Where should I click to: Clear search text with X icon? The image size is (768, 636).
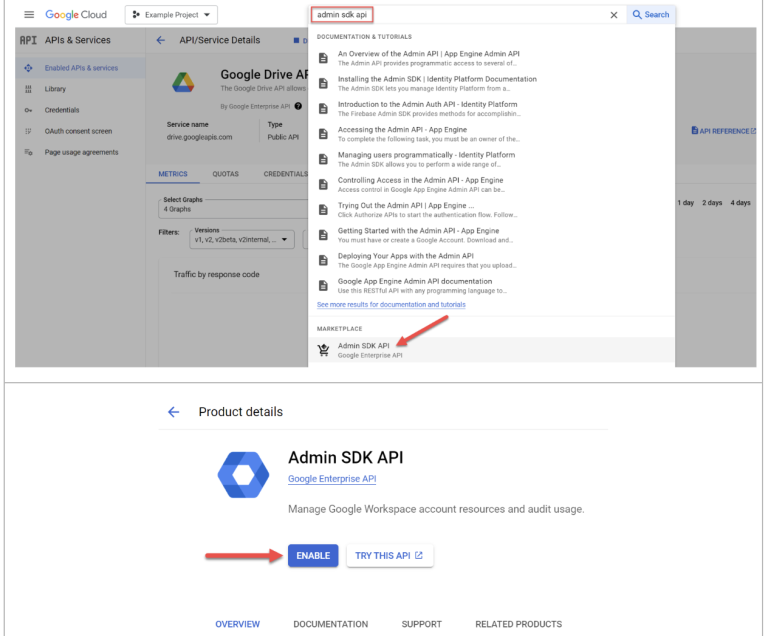coord(613,15)
